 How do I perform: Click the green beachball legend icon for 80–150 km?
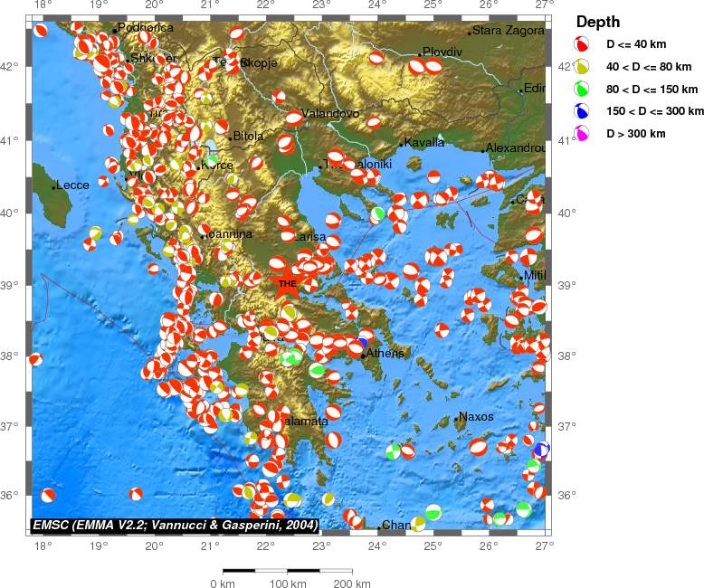click(x=583, y=89)
